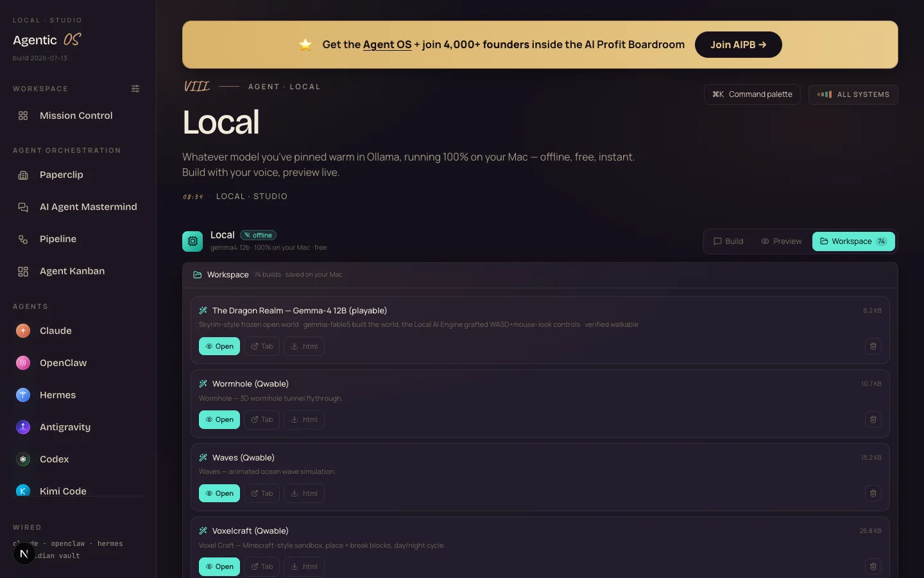The width and height of the screenshot is (924, 578).
Task: Select the OpenClaw agent avatar
Action: pos(23,363)
